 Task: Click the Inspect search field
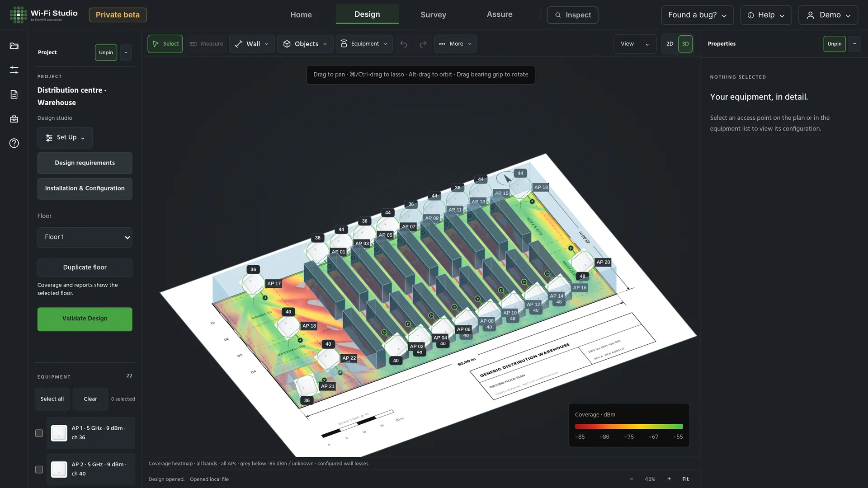click(572, 15)
